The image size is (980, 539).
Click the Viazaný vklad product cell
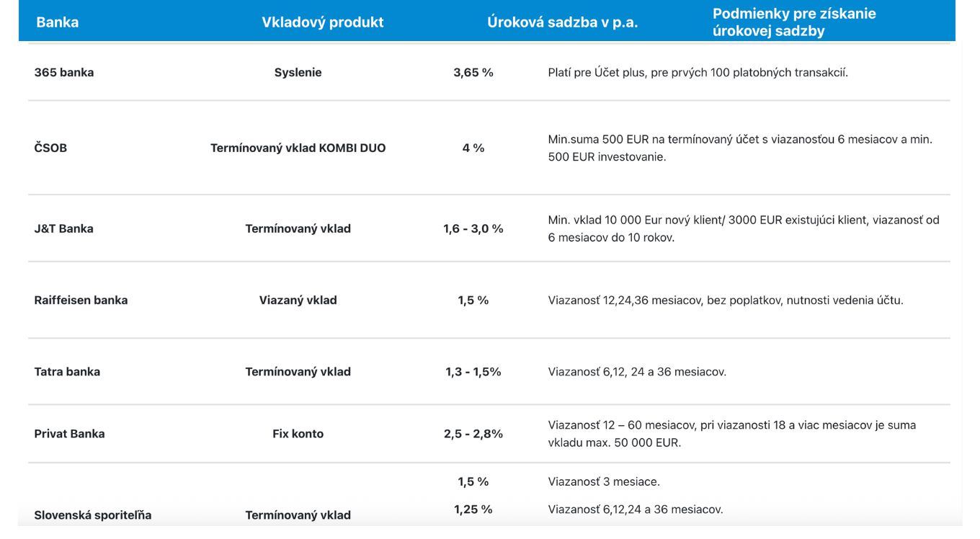298,300
